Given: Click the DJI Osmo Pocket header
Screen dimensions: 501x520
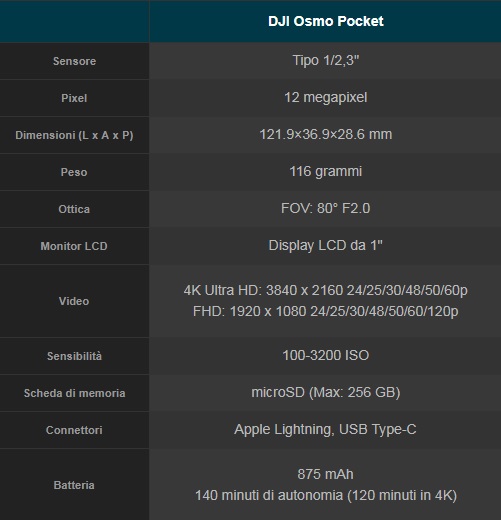Looking at the screenshot, I should click(x=326, y=21).
